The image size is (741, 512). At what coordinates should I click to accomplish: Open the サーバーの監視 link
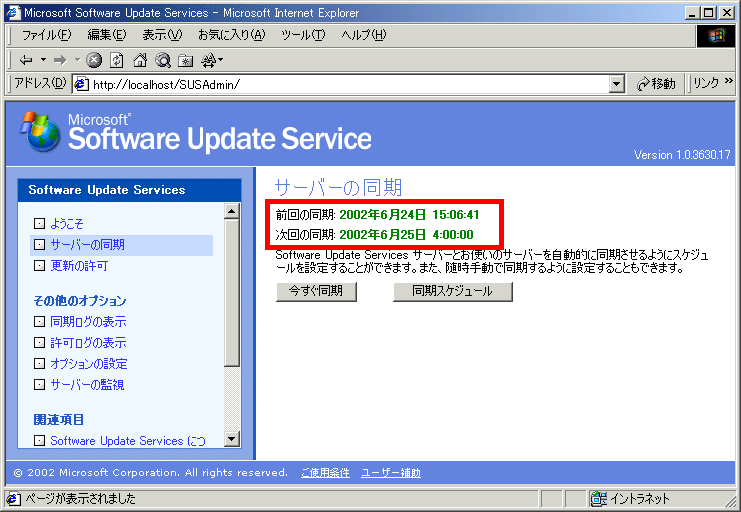pos(87,385)
